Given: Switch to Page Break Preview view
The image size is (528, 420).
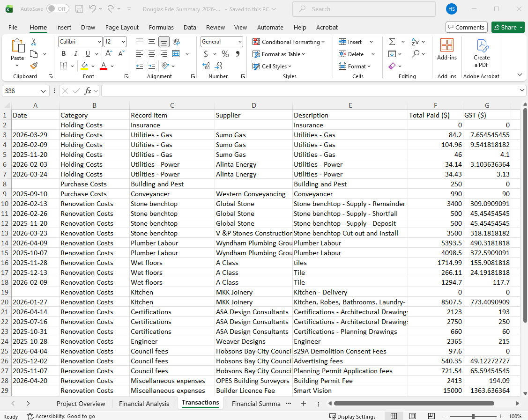Looking at the screenshot, I should tap(431, 416).
